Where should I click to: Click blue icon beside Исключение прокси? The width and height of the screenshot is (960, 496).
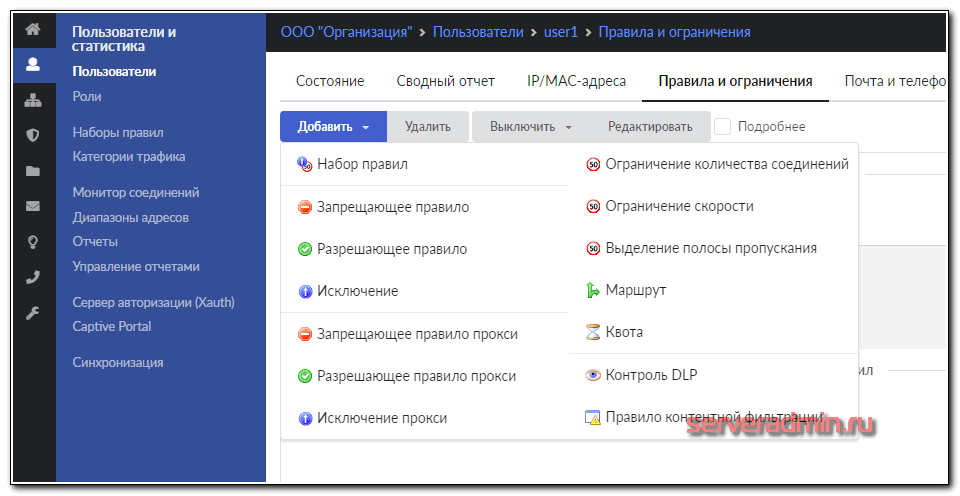tap(305, 419)
